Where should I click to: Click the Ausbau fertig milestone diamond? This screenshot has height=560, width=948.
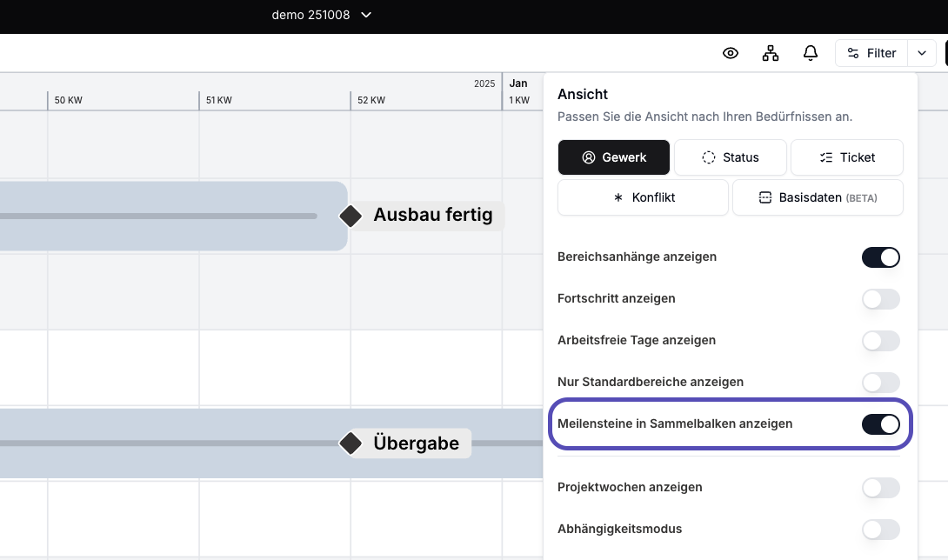pos(350,216)
